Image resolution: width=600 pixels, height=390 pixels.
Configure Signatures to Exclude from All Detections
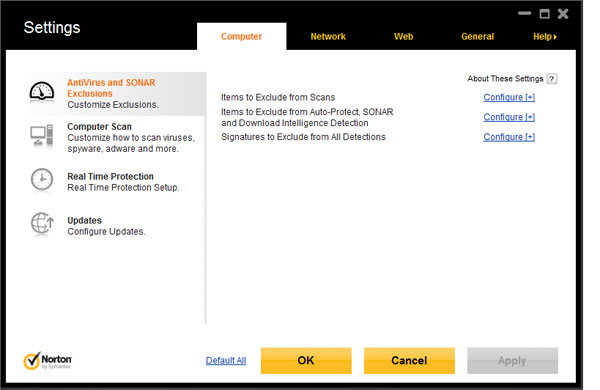tap(509, 137)
